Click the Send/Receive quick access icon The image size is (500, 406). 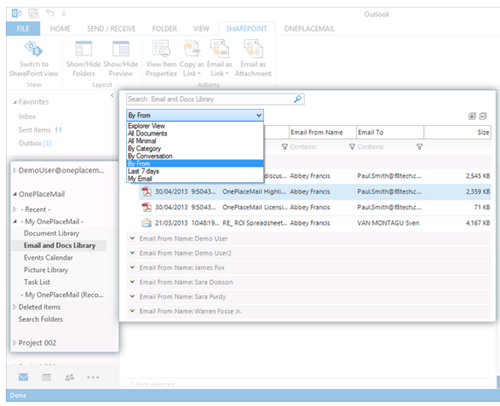click(33, 13)
